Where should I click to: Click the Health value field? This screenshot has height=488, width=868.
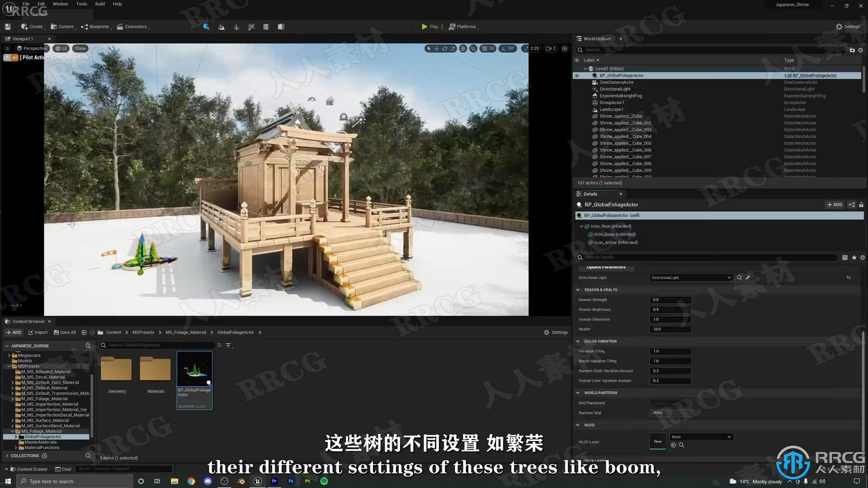670,329
